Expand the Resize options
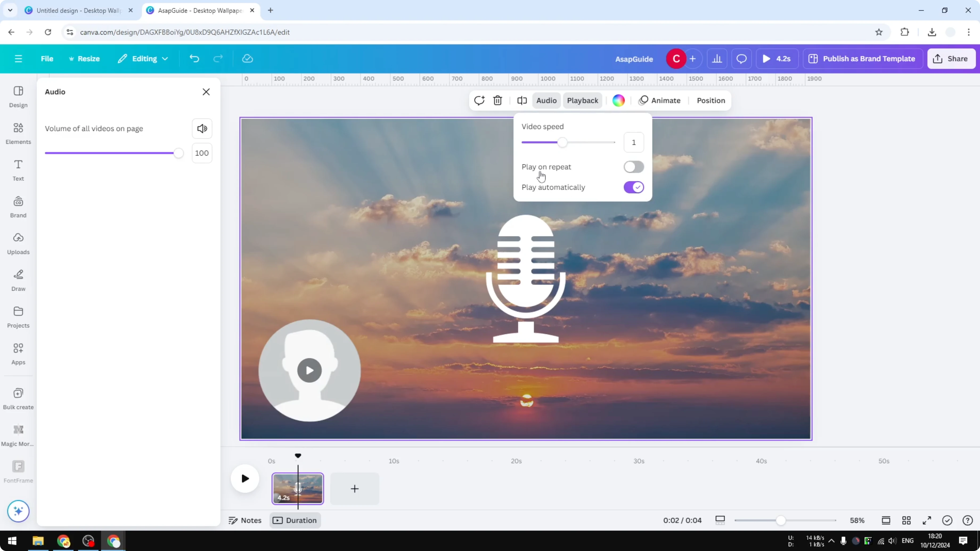The image size is (980, 551). 84,59
